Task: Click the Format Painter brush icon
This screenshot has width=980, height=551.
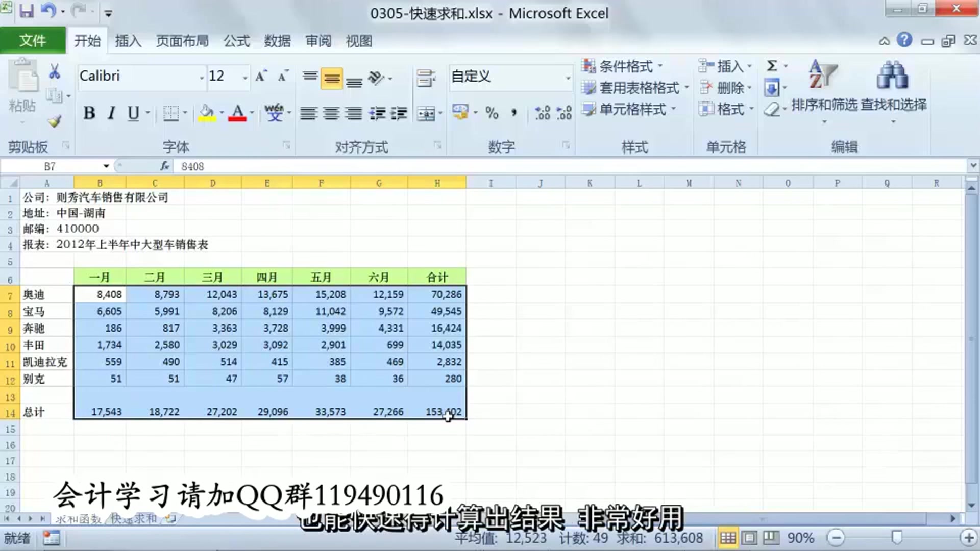Action: click(54, 121)
